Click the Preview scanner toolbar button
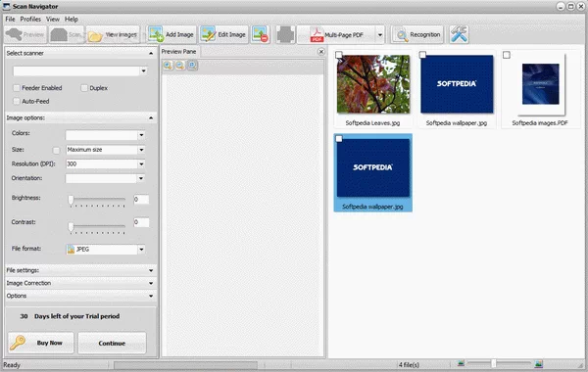The height and width of the screenshot is (372, 588). [25, 35]
